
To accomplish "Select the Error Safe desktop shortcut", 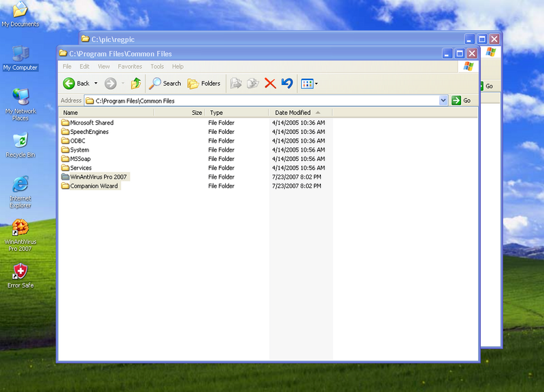I will (20, 276).
